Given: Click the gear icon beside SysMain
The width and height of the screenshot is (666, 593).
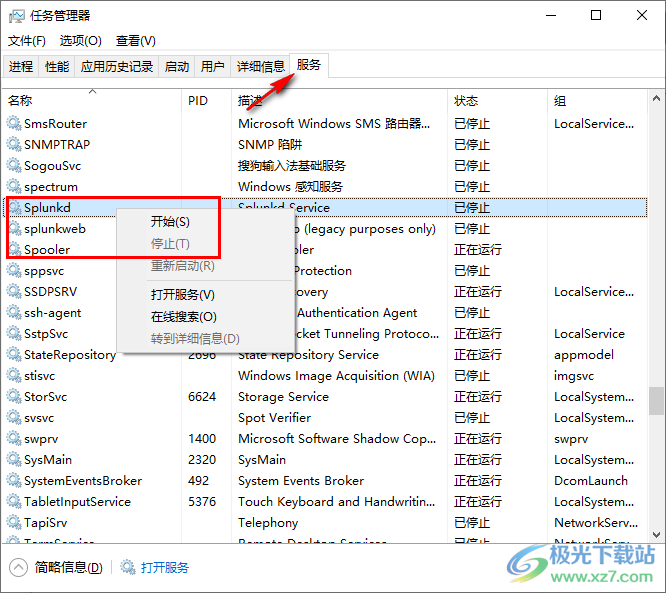Looking at the screenshot, I should click(14, 460).
